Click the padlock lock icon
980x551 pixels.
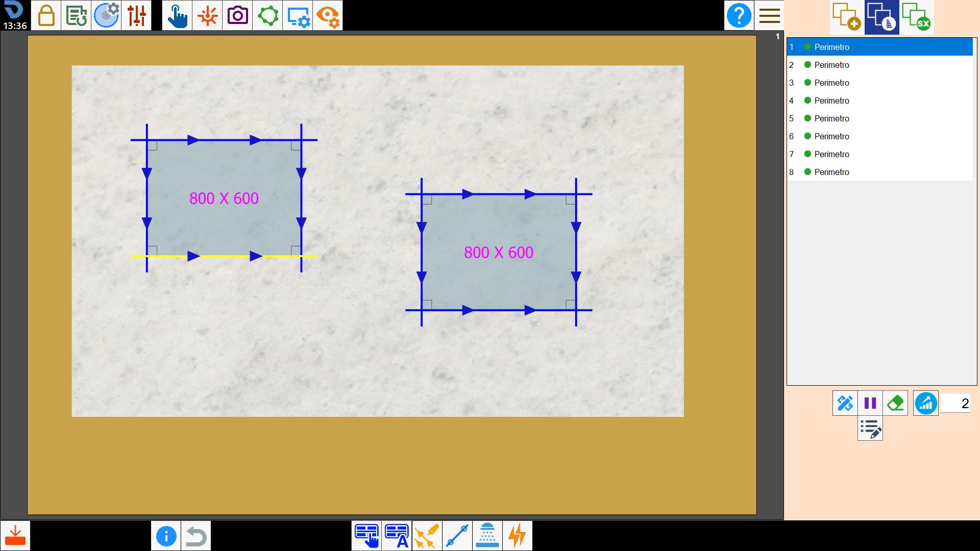point(46,15)
